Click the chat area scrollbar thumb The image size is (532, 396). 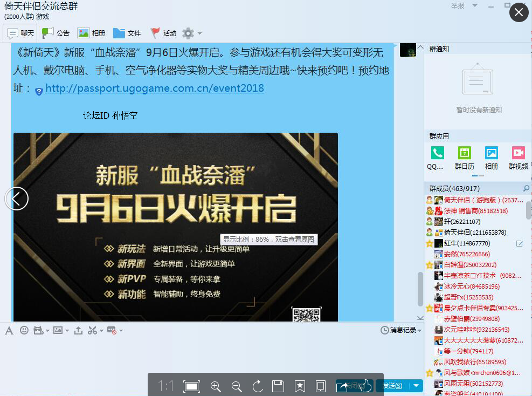(x=420, y=289)
